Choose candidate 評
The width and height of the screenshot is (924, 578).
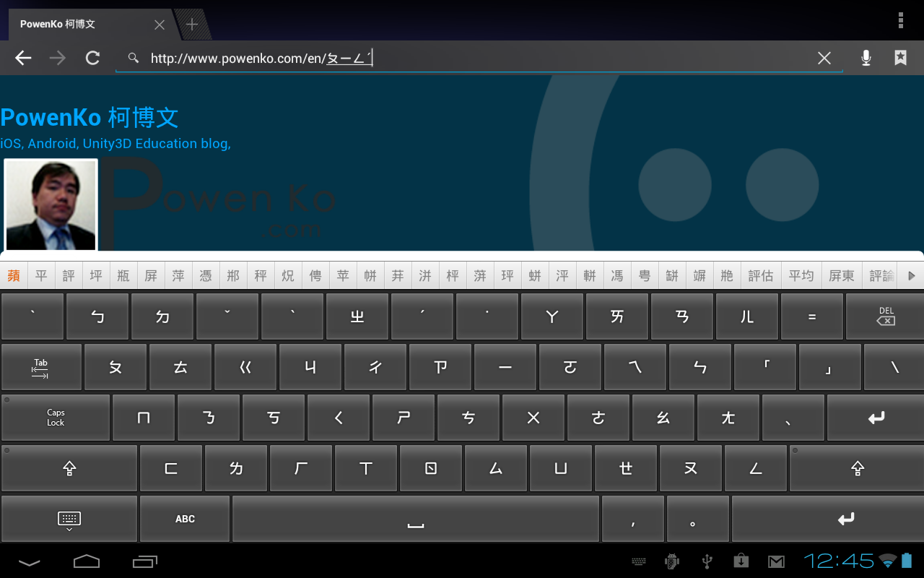[69, 276]
